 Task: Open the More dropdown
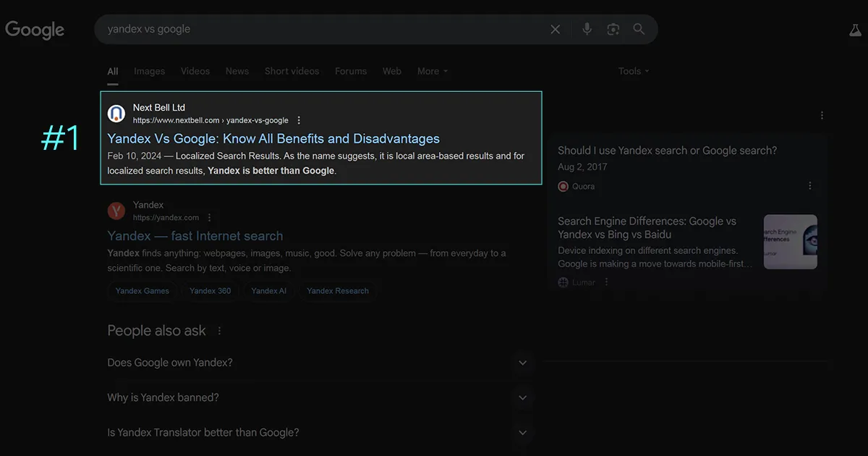[x=433, y=71]
